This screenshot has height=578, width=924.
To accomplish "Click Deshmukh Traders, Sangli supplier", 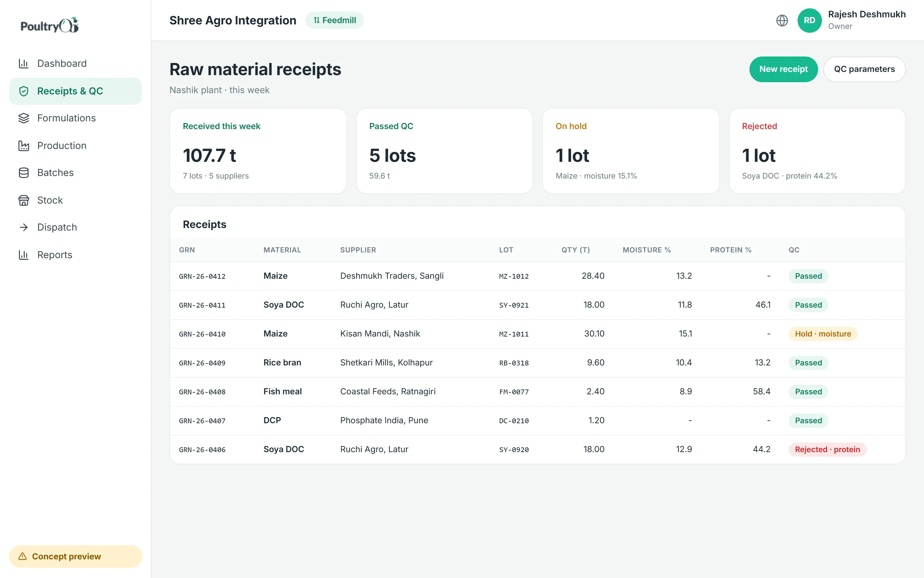I will (x=392, y=276).
